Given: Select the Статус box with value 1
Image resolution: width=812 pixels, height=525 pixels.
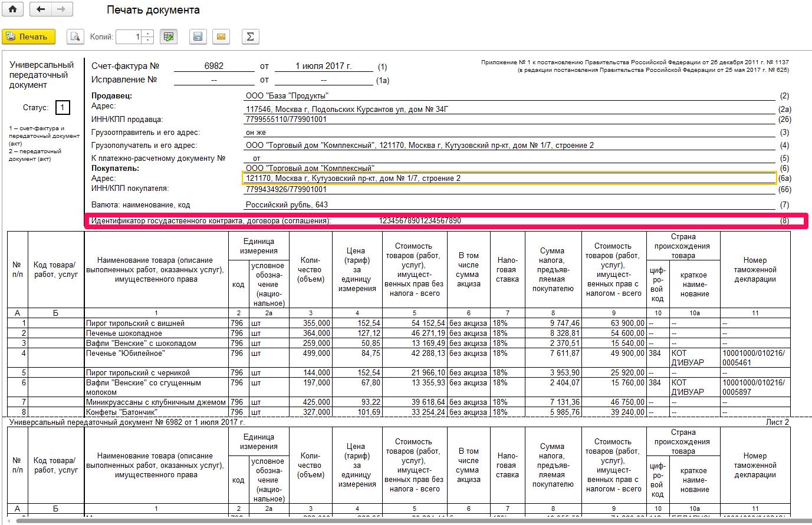Looking at the screenshot, I should pos(63,108).
